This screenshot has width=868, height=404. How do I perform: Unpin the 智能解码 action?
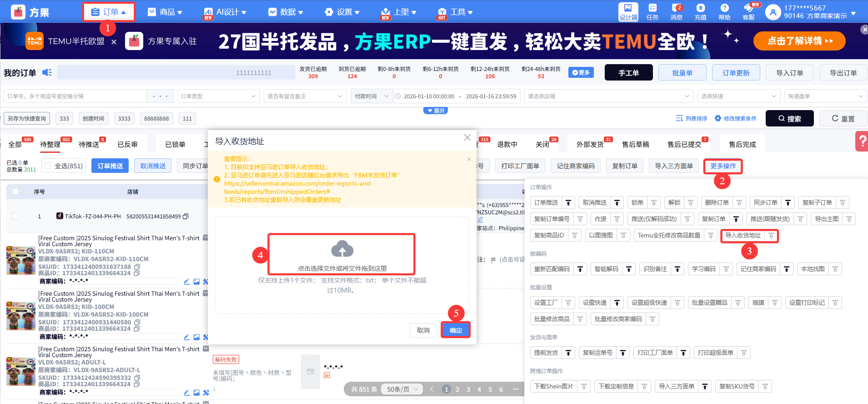629,269
